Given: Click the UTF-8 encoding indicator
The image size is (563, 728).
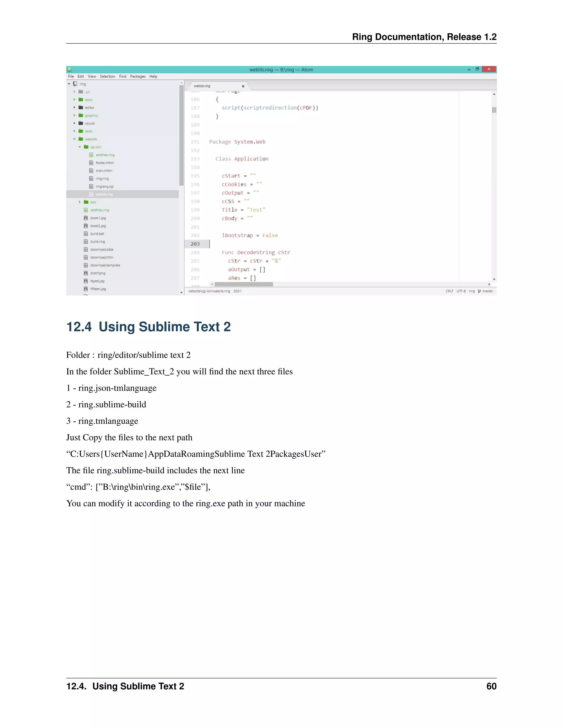Looking at the screenshot, I should [461, 291].
